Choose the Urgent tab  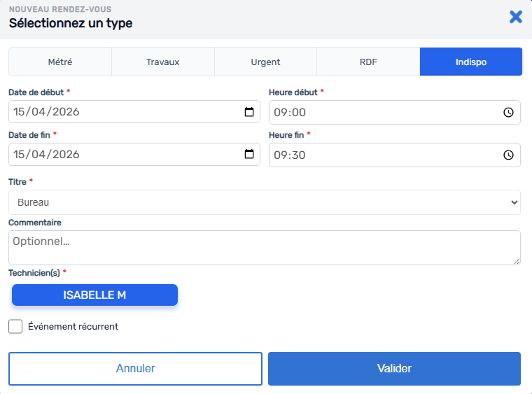[266, 62]
